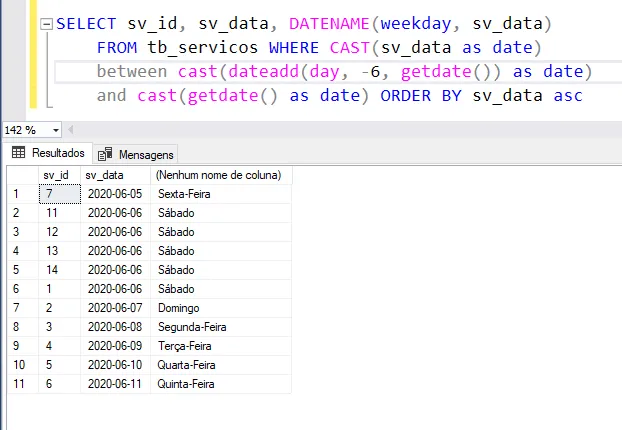Viewport: 622px width, 430px height.
Task: Click the cell containing Sexta-Feira
Action: pos(184,194)
